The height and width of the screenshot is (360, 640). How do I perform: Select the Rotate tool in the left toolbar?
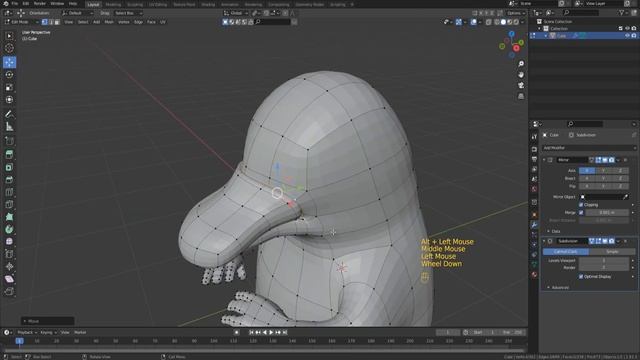click(9, 75)
